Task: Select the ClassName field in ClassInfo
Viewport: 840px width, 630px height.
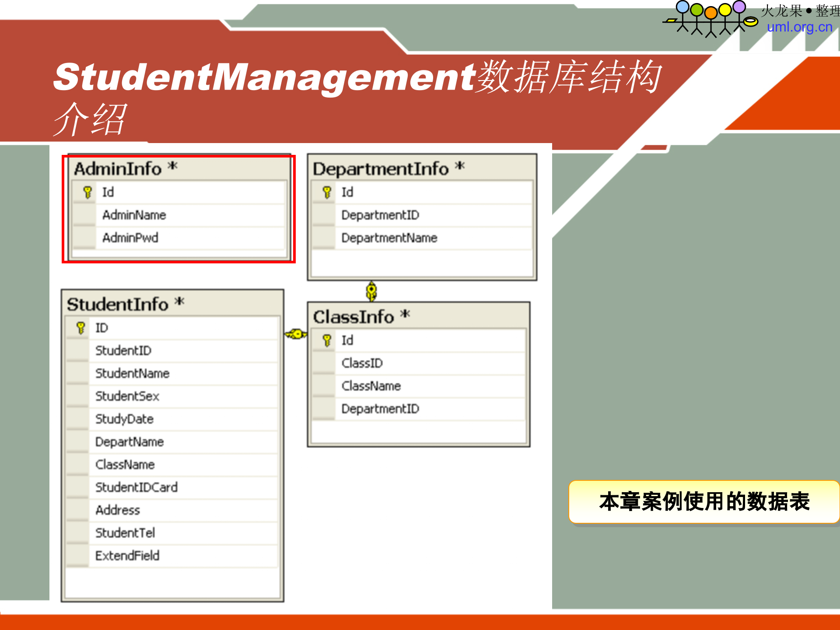Action: [371, 386]
